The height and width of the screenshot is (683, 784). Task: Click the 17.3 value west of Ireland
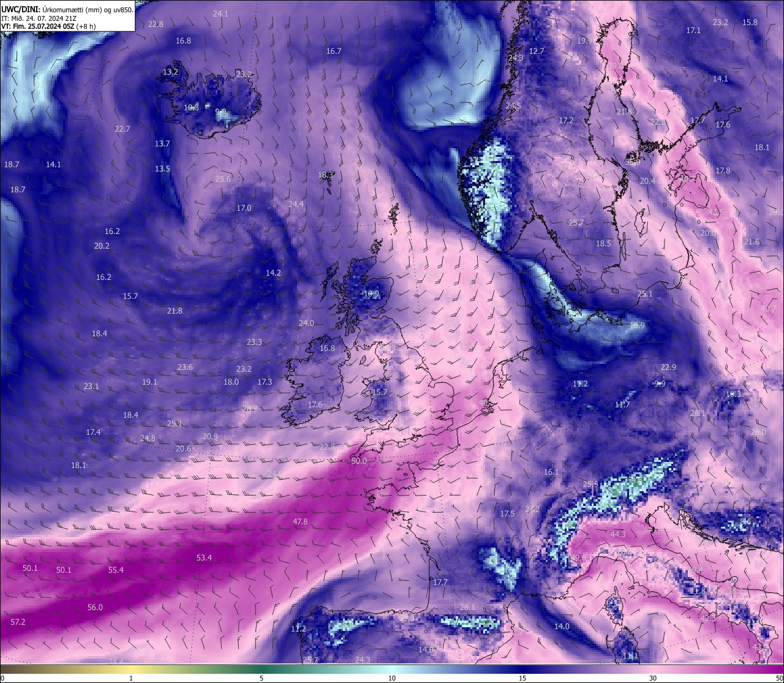[265, 382]
